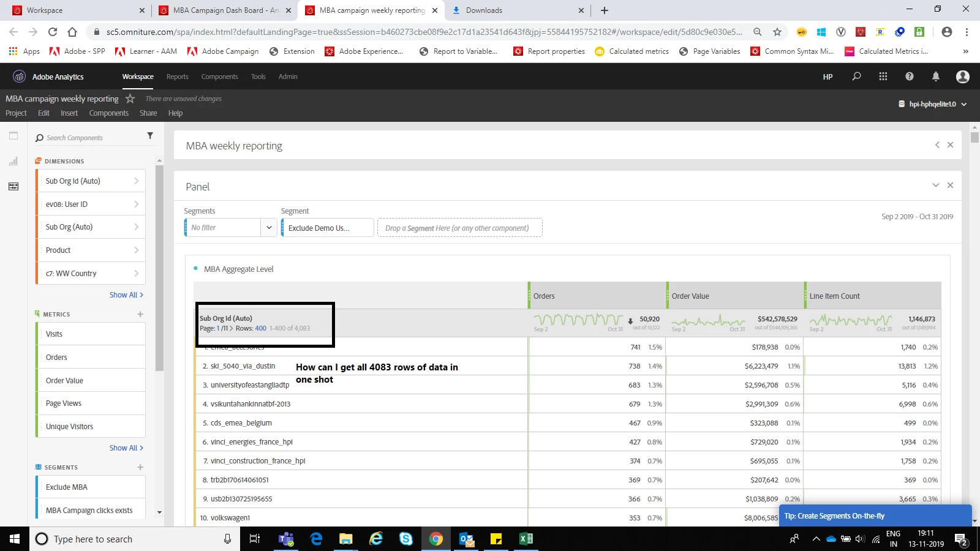980x551 pixels.
Task: Select Exclude MBA segment component
Action: 91,487
